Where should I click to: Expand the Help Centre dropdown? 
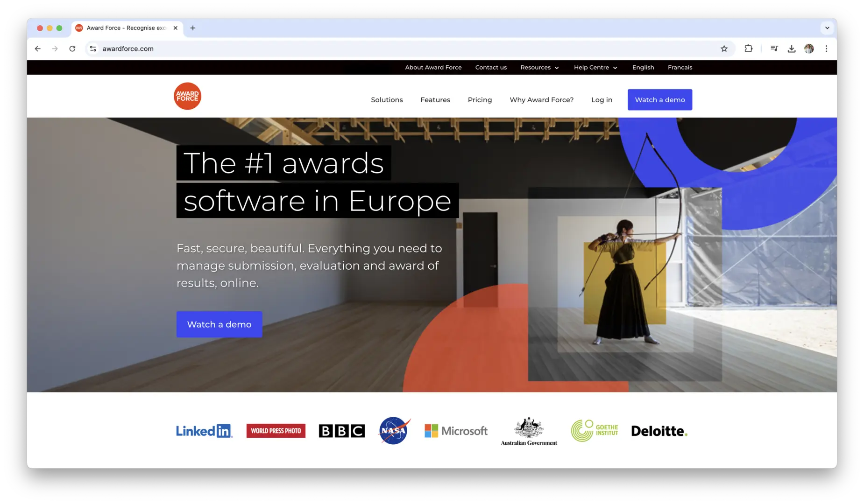coord(595,67)
